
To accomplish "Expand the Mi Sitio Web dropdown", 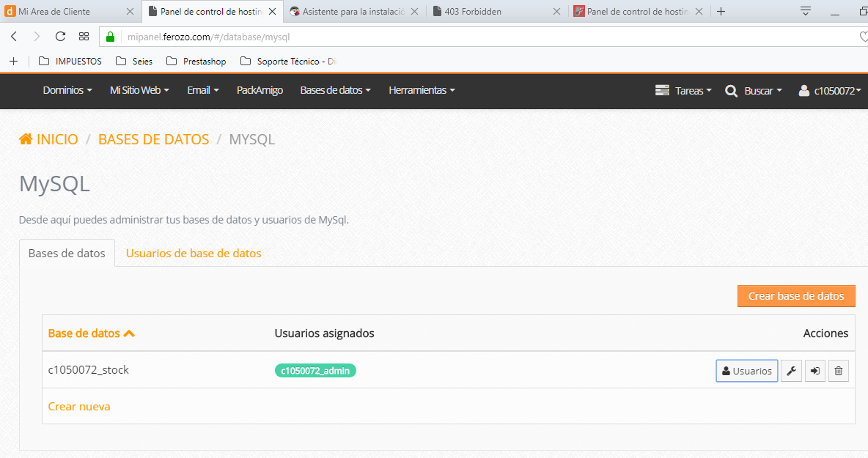I will (139, 90).
